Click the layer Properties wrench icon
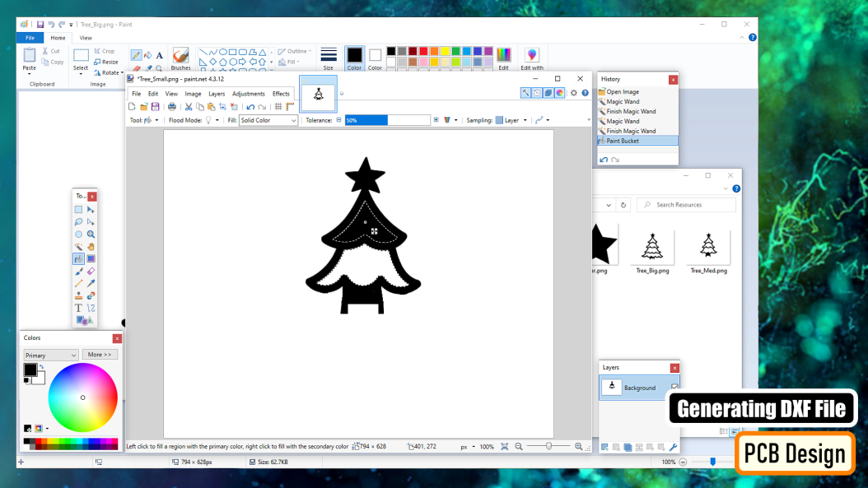Viewport: 868px width, 488px height. point(674,447)
